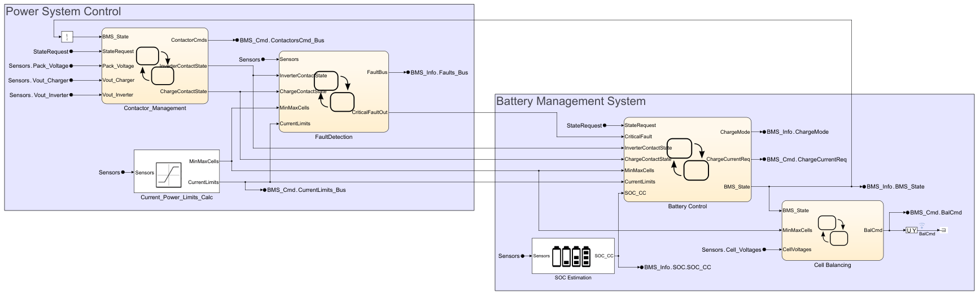The height and width of the screenshot is (298, 980).
Task: Click the Power System Control area title
Action: 63,11
